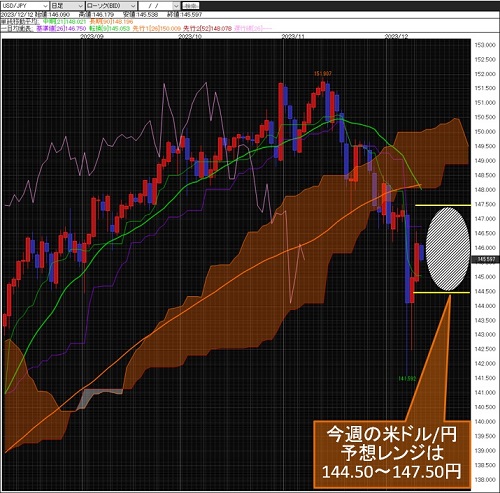Select the 一目均衡表 indicator label

coord(17,28)
